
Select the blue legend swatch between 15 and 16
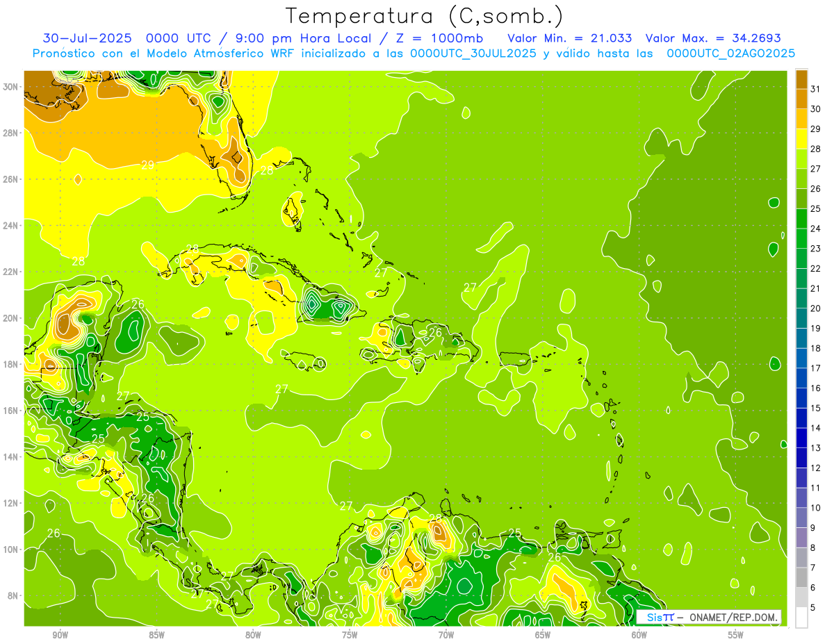pos(801,398)
